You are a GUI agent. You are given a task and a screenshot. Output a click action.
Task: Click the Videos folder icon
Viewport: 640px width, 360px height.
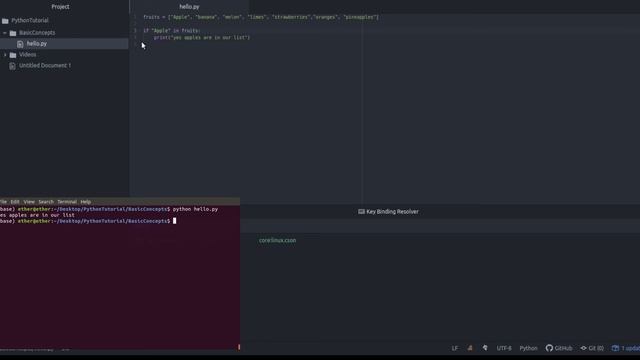13,55
